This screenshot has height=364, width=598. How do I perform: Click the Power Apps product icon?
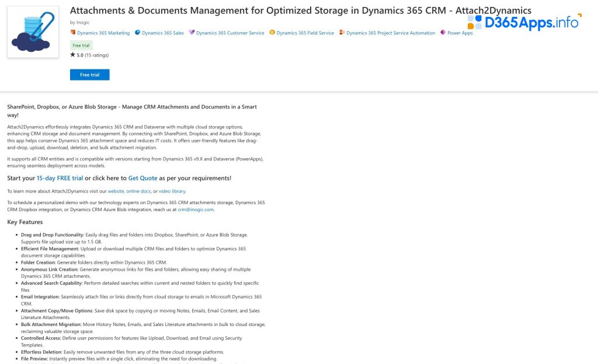pos(443,32)
